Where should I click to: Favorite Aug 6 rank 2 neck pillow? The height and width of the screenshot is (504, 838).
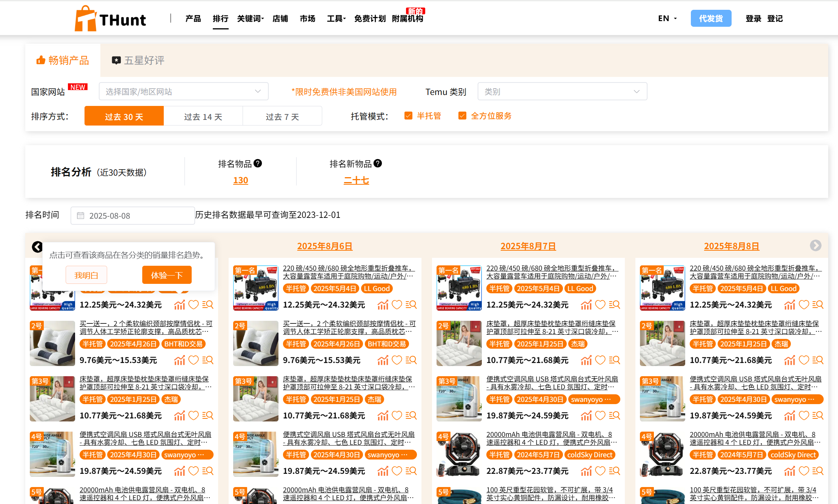pyautogui.click(x=397, y=360)
